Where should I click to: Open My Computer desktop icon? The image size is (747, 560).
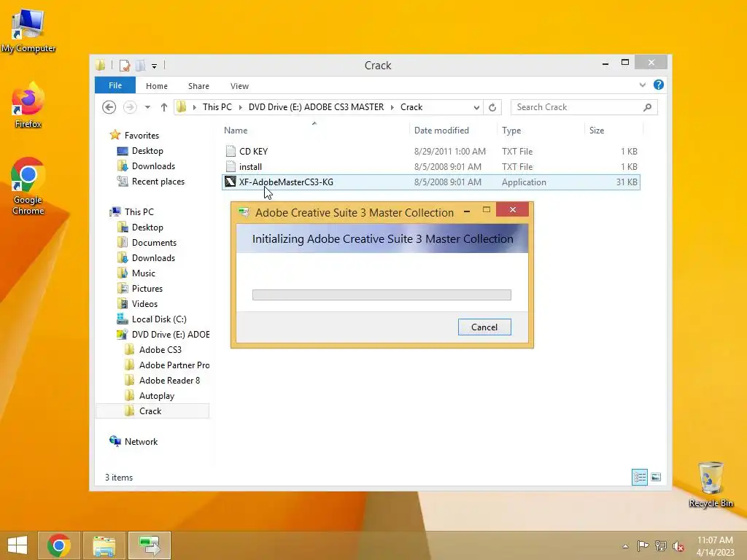[x=28, y=31]
